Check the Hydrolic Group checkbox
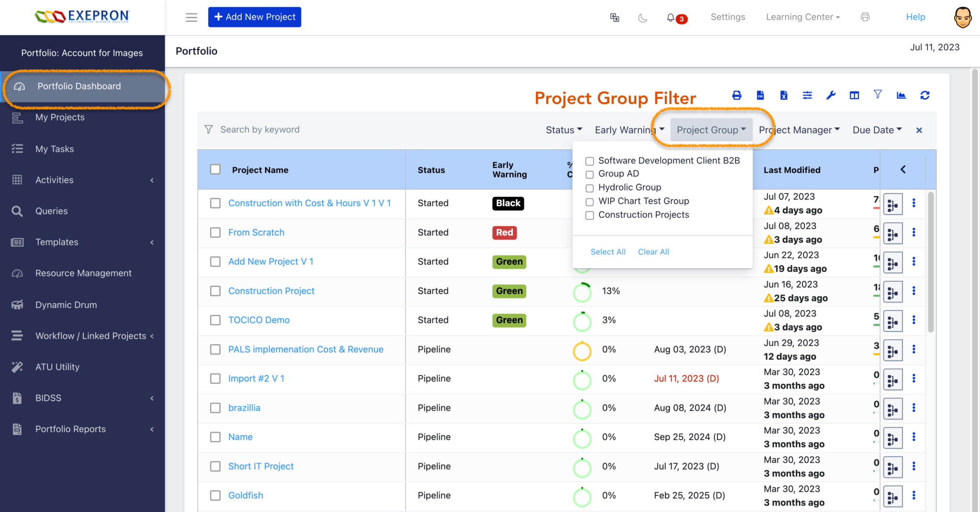Image resolution: width=980 pixels, height=512 pixels. coord(589,188)
